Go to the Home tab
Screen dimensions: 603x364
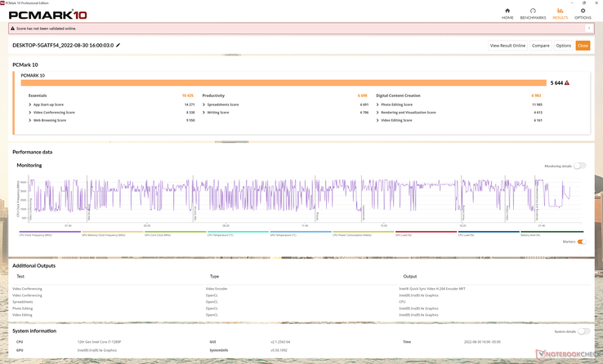click(507, 14)
